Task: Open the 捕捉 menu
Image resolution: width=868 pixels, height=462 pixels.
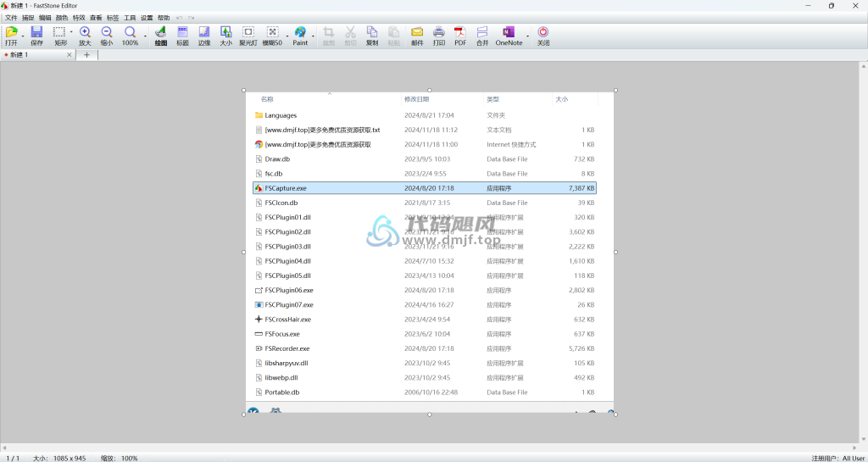Action: click(x=28, y=19)
